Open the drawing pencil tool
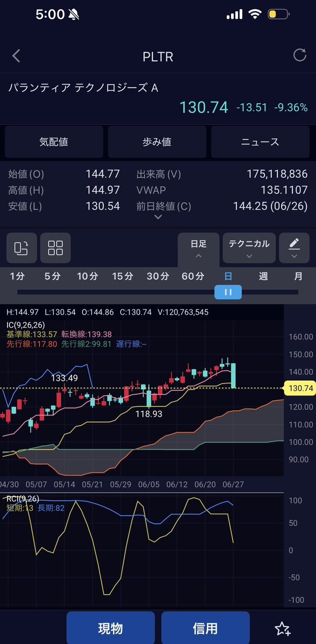 tap(294, 248)
